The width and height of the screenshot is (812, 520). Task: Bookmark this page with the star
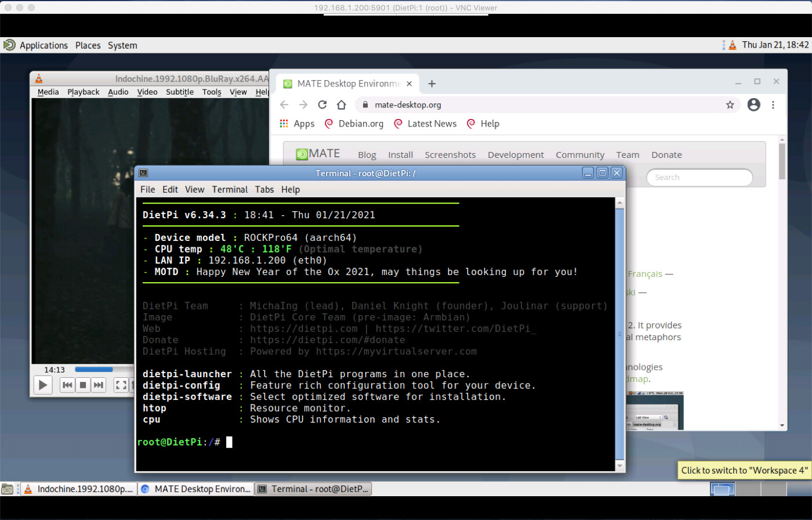pos(730,105)
